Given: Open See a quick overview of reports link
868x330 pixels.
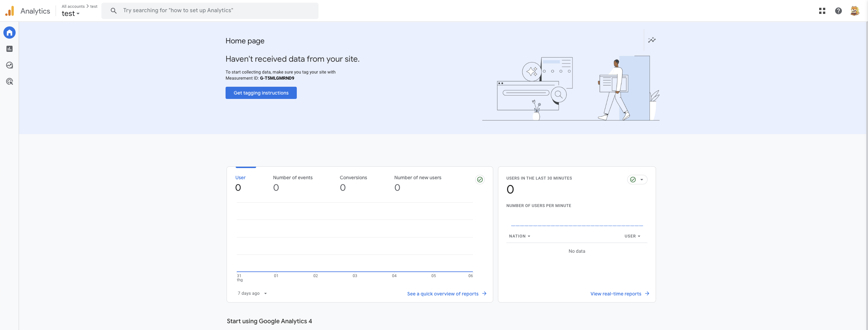Looking at the screenshot, I should [443, 294].
